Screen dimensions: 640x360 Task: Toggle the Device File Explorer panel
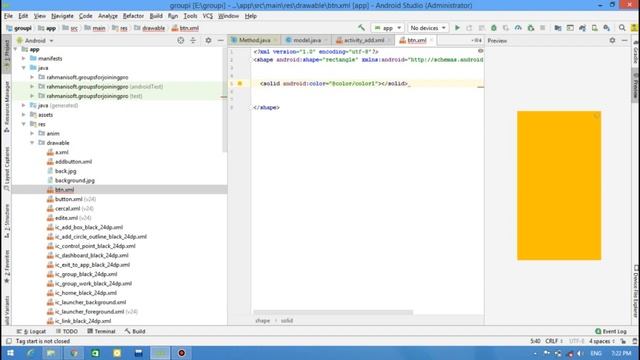point(636,291)
